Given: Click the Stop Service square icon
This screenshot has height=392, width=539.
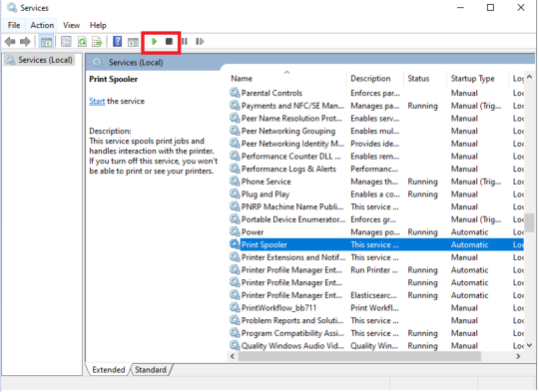Looking at the screenshot, I should pyautogui.click(x=169, y=42).
